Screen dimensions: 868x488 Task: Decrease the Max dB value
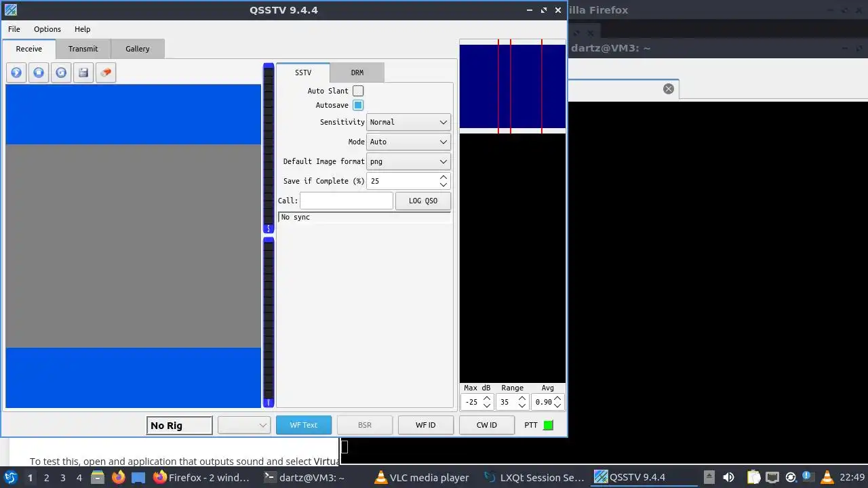click(487, 405)
